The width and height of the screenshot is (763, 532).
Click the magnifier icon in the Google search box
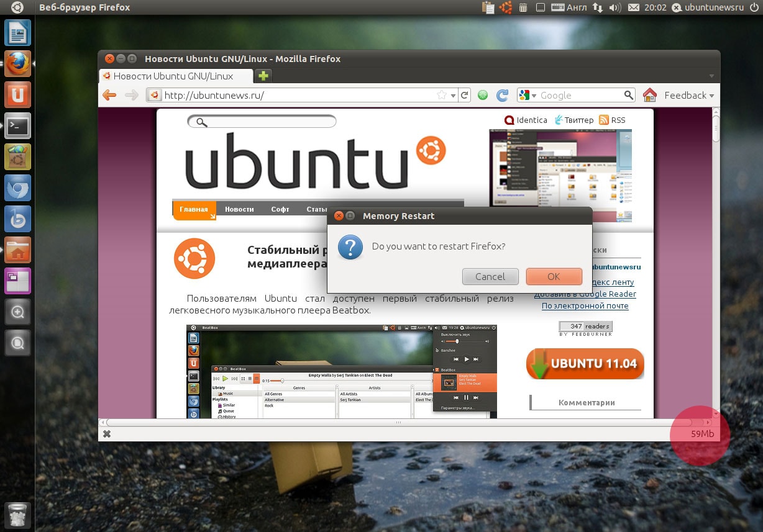[x=629, y=95]
